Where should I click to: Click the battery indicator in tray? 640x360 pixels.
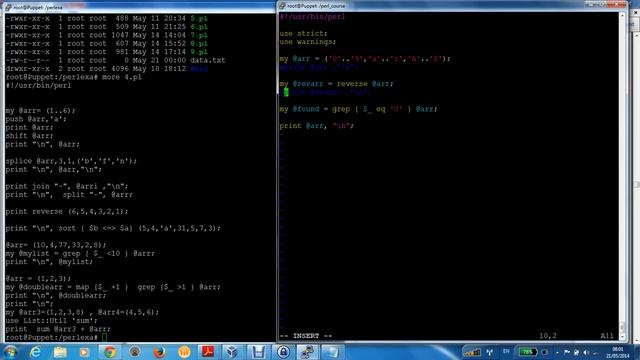pyautogui.click(x=527, y=352)
